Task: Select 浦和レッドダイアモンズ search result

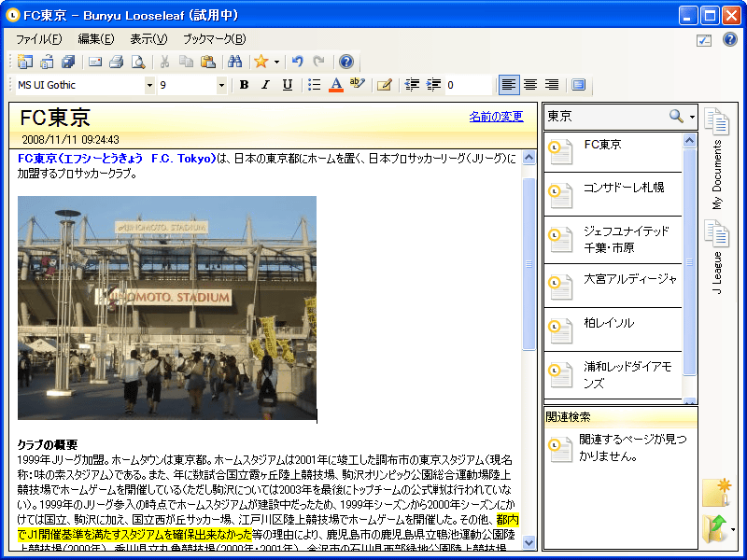Action: (613, 375)
